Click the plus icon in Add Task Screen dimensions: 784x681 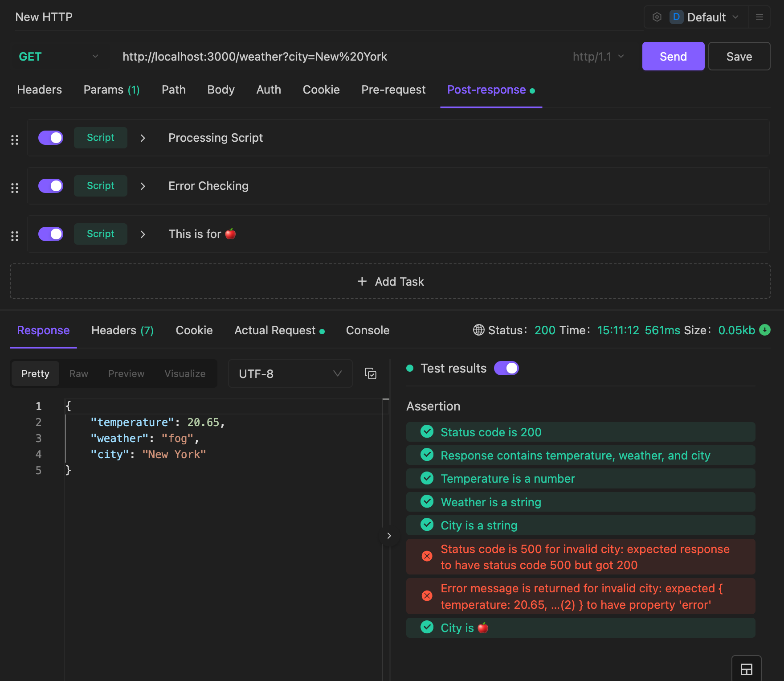point(362,281)
